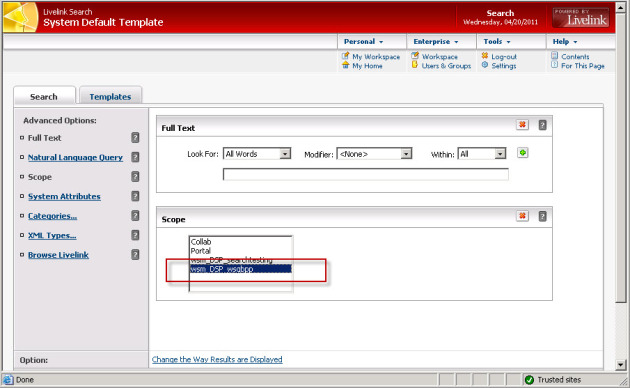Open help for Natural Language Query option
This screenshot has height=388, width=630.
pyautogui.click(x=135, y=157)
